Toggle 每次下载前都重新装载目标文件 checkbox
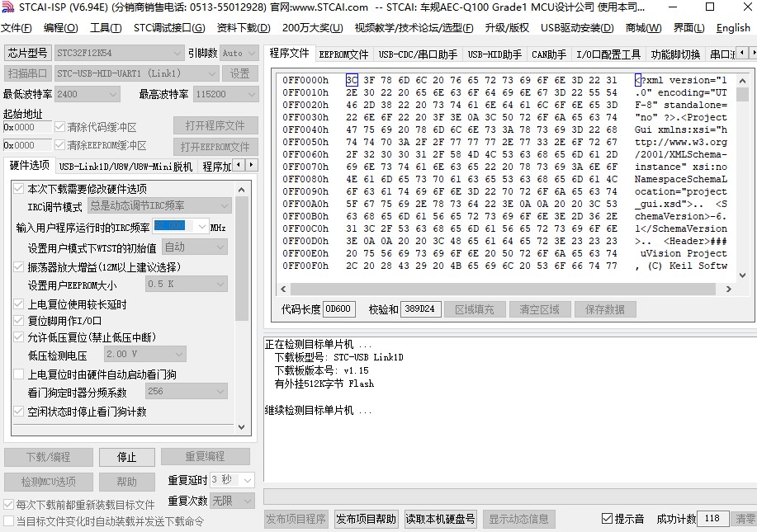Image resolution: width=757 pixels, height=532 pixels. [8, 505]
